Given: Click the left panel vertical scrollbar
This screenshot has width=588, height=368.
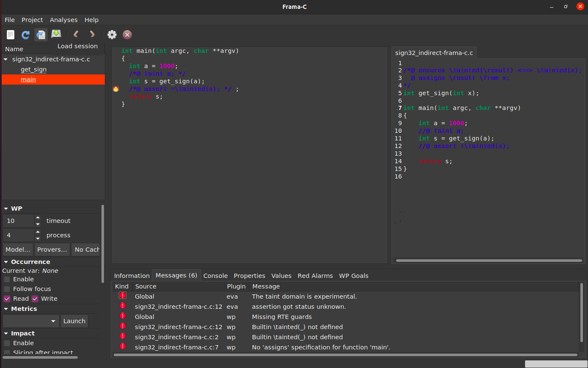Looking at the screenshot, I should tap(103, 244).
